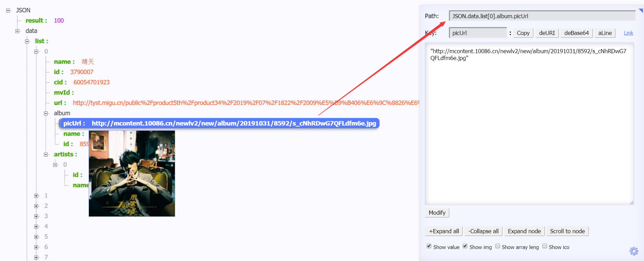Enable Show array leng option
The width and height of the screenshot is (644, 261).
coord(498,246)
